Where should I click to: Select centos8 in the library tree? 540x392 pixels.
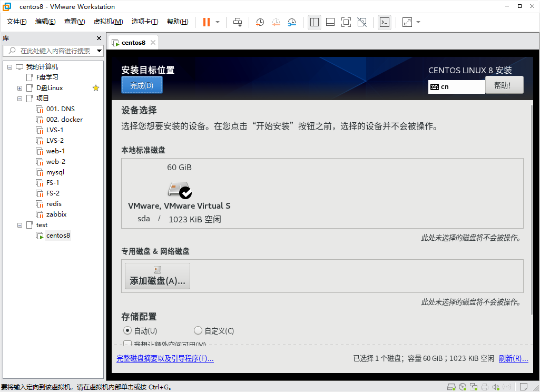tap(58, 236)
